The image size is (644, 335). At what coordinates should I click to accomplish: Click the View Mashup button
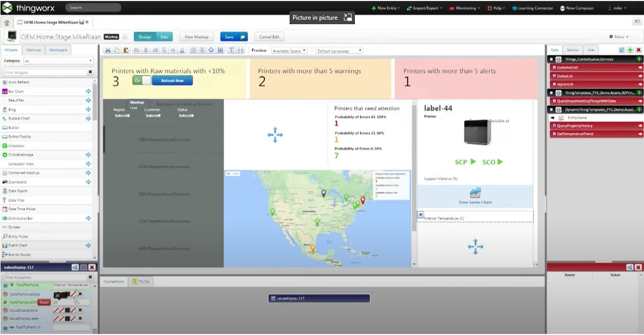[196, 37]
